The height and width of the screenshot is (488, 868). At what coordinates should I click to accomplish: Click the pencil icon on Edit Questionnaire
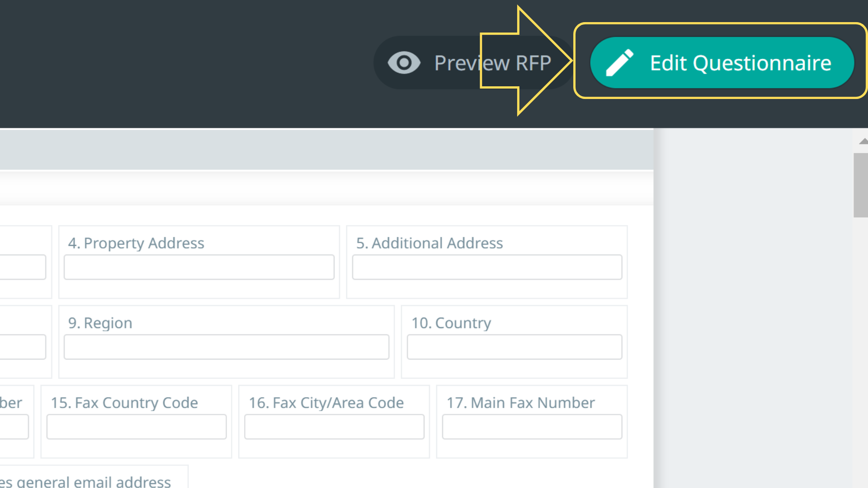coord(619,63)
